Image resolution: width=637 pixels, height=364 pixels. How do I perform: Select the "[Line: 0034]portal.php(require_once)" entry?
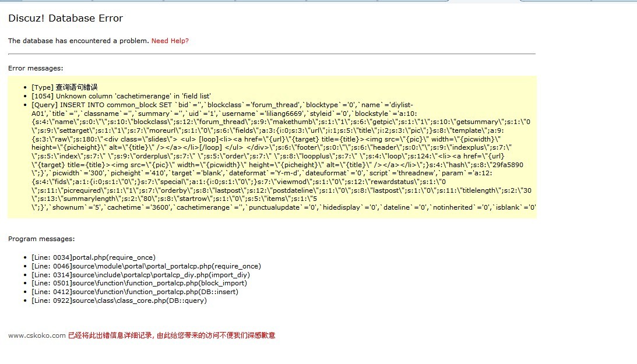(x=93, y=257)
